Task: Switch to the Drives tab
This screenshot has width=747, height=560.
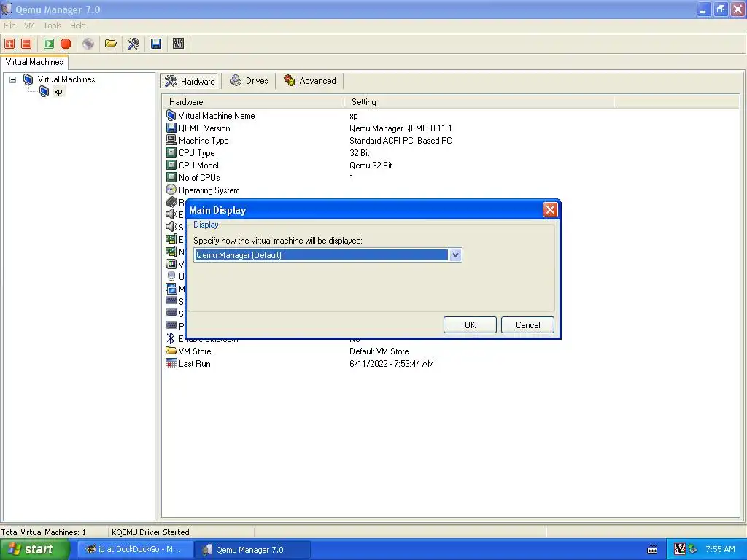Action: pos(249,81)
